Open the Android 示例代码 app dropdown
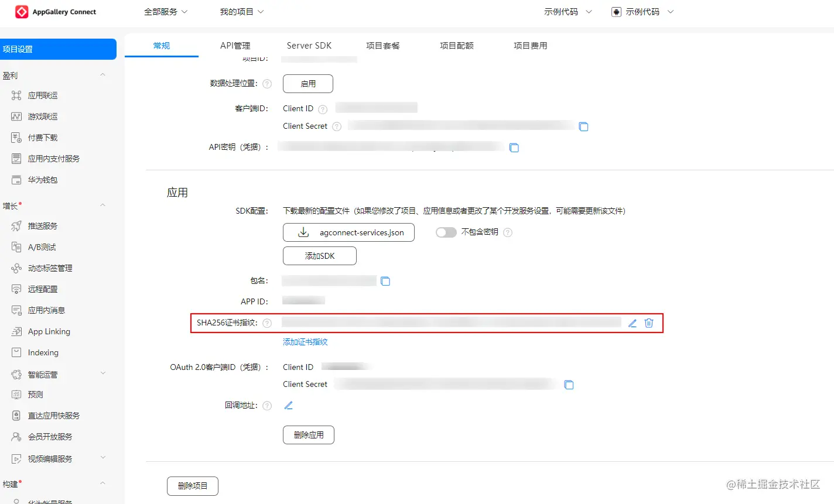This screenshot has width=834, height=504. coord(642,12)
